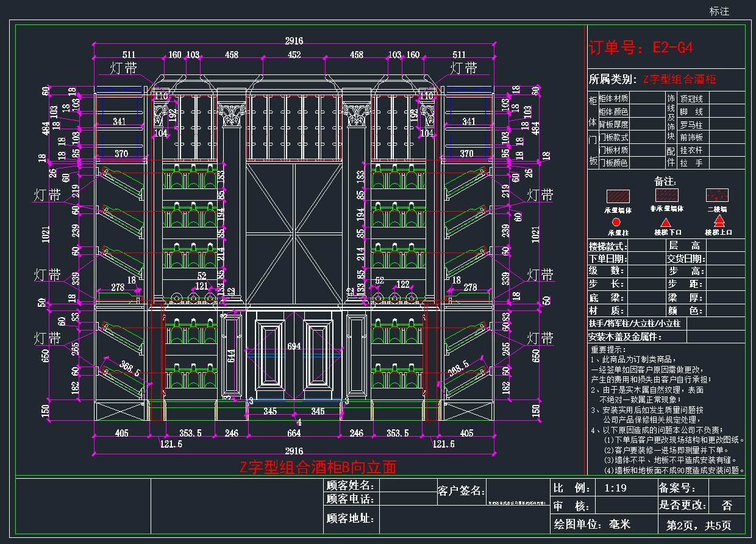Click the Z字型组合酒柜B向立面 drawing title
Image resolution: width=756 pixels, height=544 pixels.
[x=318, y=467]
